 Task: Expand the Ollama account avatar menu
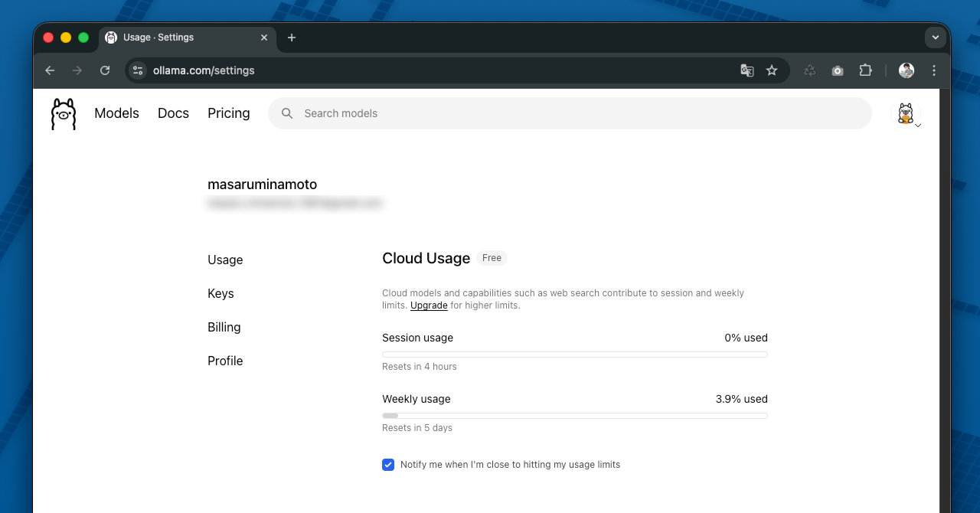(908, 114)
